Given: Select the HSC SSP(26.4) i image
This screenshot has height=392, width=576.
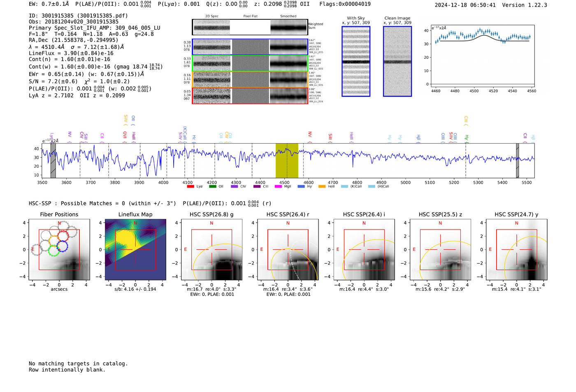Looking at the screenshot, I should click(x=364, y=249).
